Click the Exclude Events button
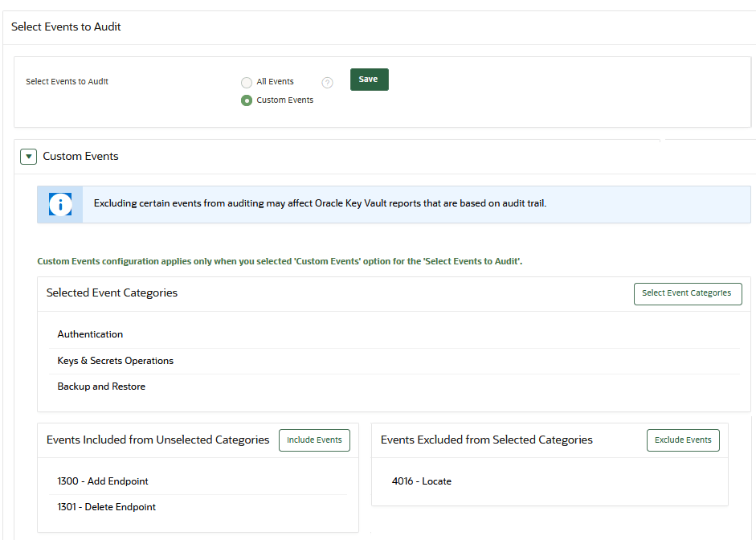 [683, 440]
